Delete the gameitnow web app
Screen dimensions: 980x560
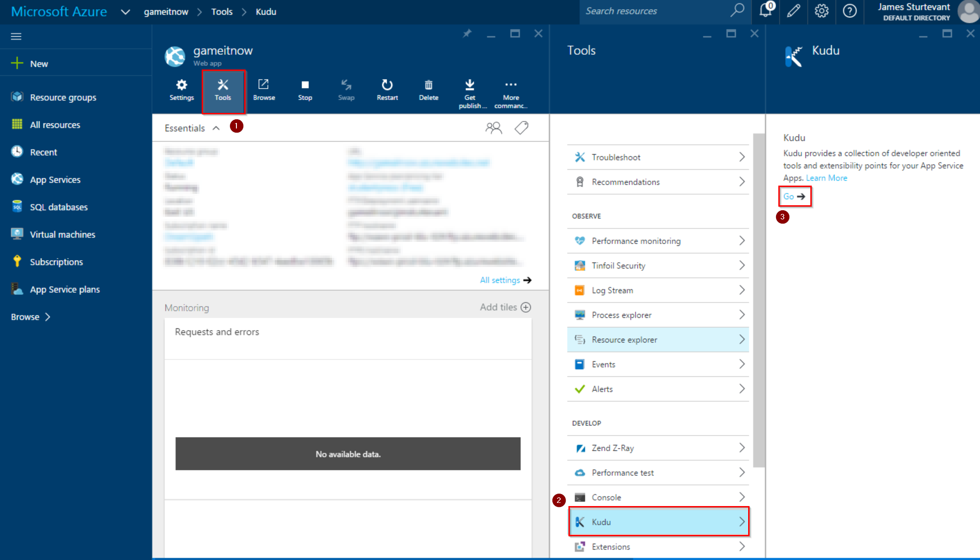(x=428, y=90)
